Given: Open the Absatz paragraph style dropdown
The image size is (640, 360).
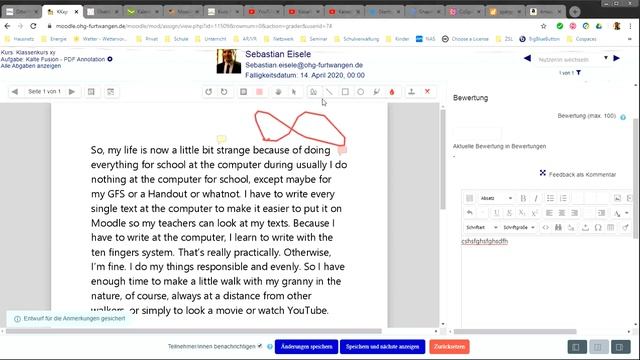Looking at the screenshot, I should pos(496,198).
